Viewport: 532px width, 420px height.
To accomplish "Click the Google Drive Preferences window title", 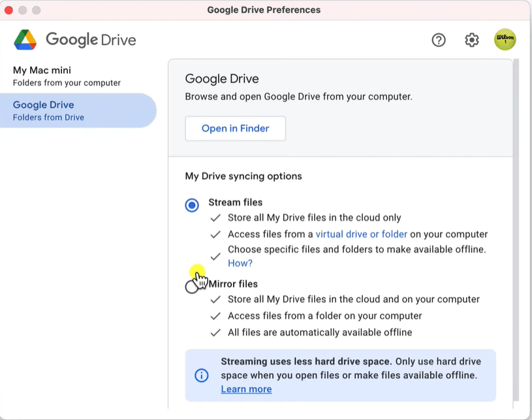I will (x=264, y=10).
